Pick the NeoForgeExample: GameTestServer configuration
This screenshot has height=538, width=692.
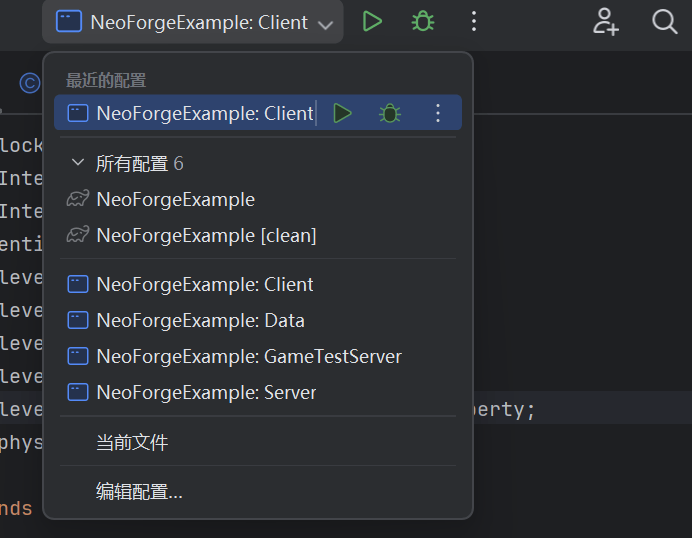pyautogui.click(x=248, y=356)
